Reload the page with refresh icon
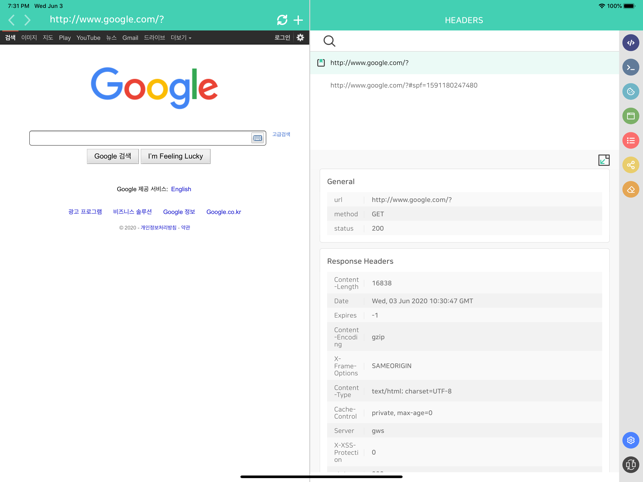 pos(282,20)
